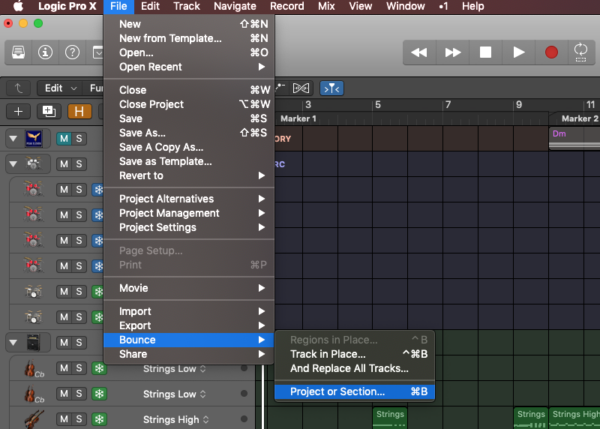Start playback with the Play button

(518, 52)
